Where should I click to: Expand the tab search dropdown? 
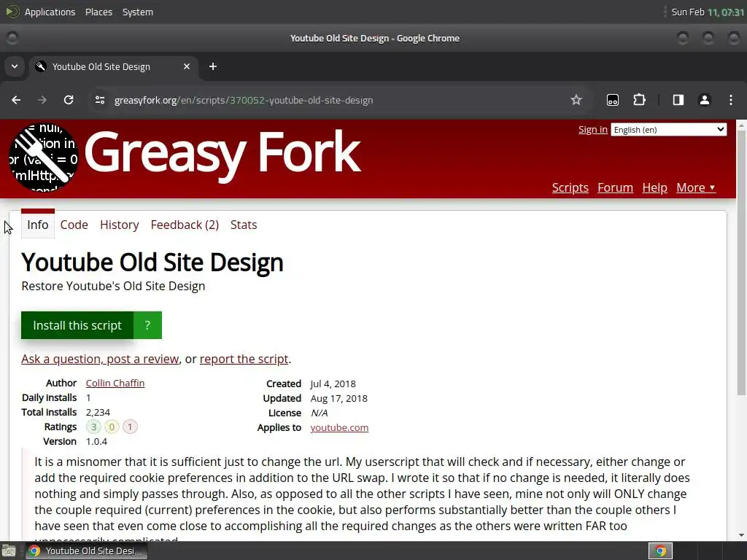point(15,66)
